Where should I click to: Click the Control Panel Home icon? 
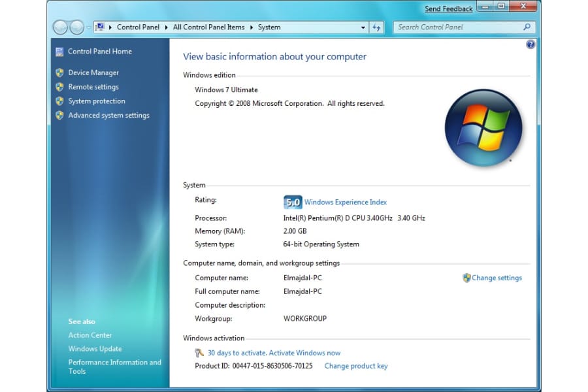[x=59, y=52]
